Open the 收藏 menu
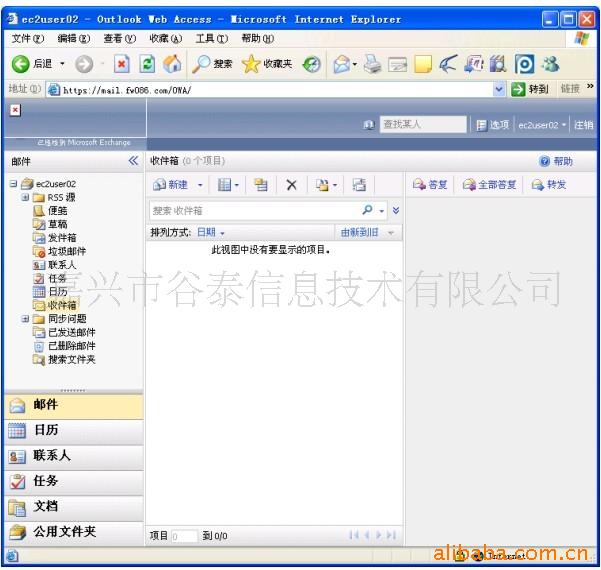601x570 pixels. (166, 39)
